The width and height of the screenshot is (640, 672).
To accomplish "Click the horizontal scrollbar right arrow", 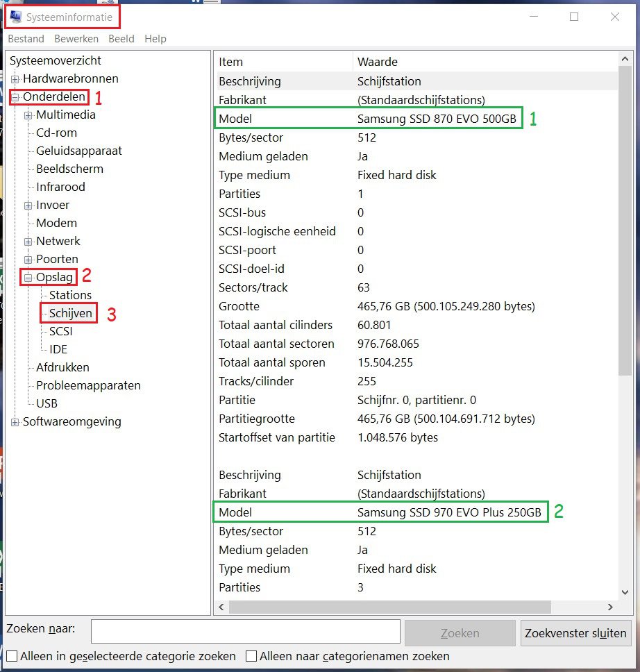I will coord(610,607).
